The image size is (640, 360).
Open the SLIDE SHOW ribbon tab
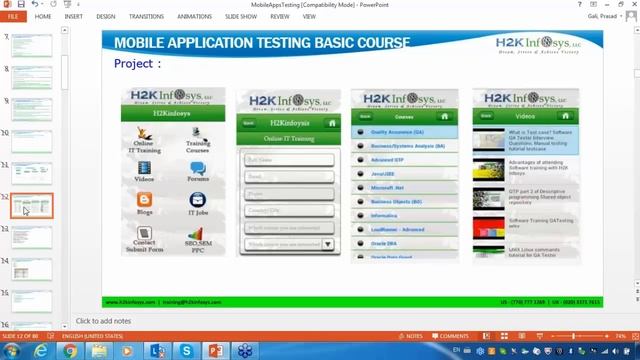[241, 16]
